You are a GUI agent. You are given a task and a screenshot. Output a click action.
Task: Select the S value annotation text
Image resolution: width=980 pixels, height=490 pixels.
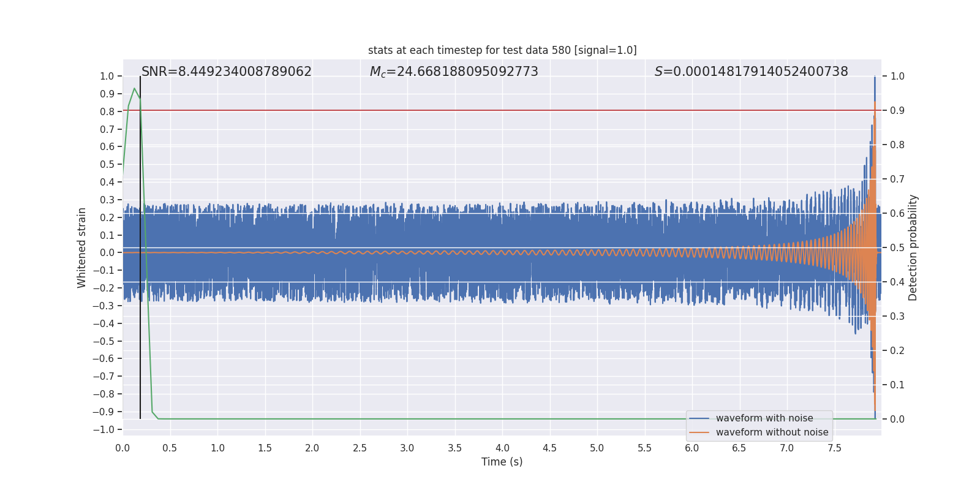(751, 72)
